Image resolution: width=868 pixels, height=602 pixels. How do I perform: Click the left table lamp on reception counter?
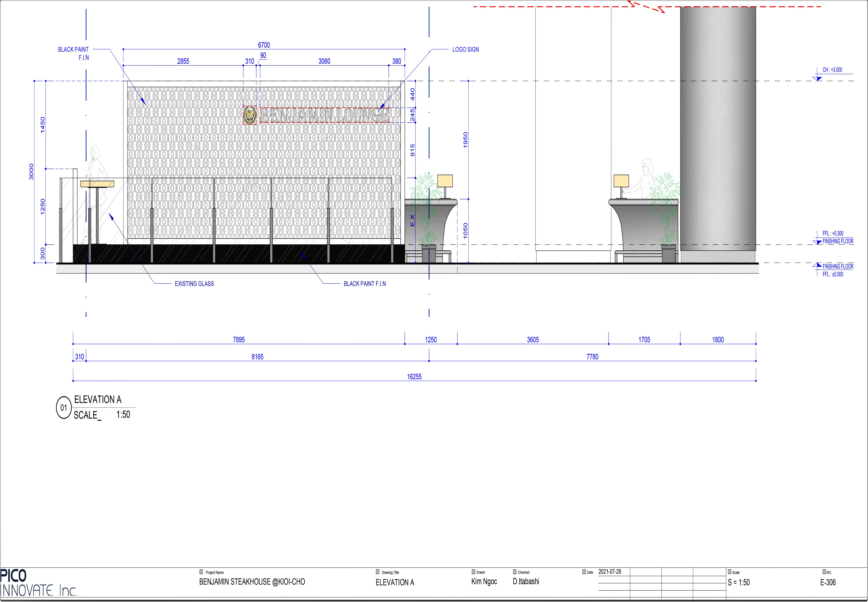445,182
